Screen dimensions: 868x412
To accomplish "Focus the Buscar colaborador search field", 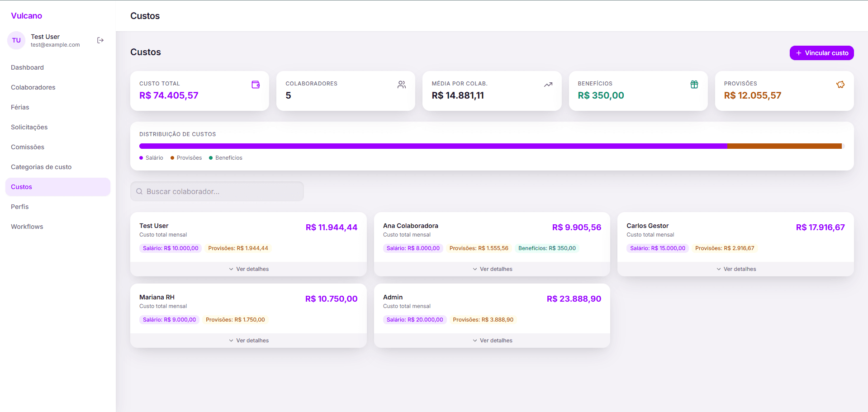I will 217,191.
